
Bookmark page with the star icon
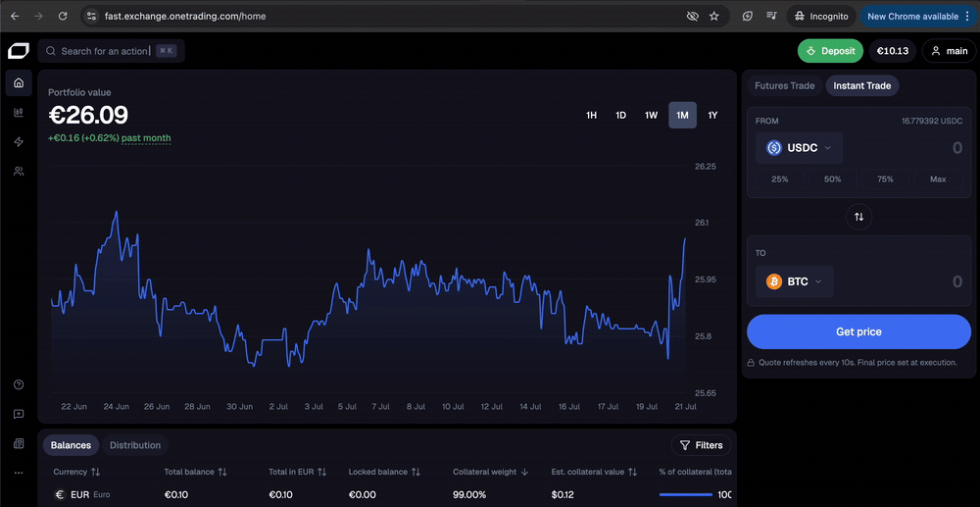click(x=714, y=17)
